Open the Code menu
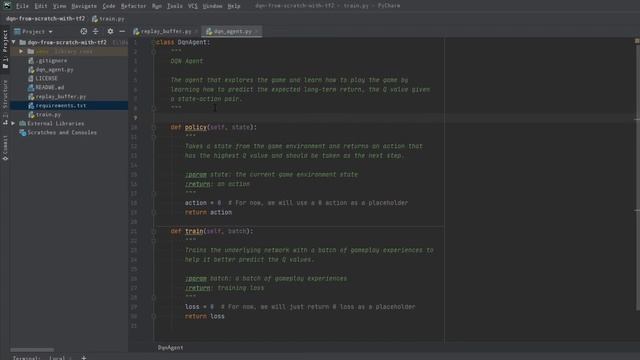This screenshot has width=640, height=360. tap(109, 6)
